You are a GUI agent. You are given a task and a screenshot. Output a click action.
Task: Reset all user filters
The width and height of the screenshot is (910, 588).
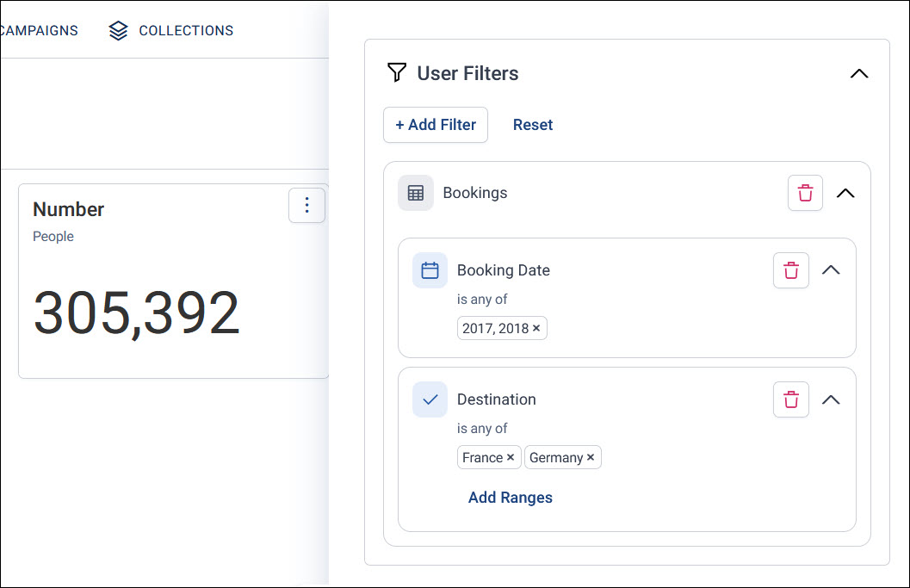tap(533, 125)
